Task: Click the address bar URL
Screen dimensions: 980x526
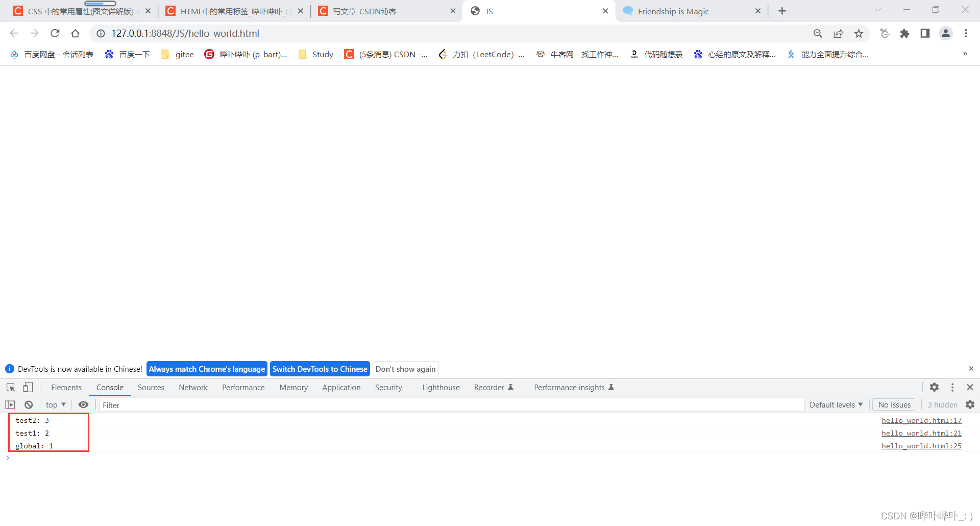Action: (185, 33)
